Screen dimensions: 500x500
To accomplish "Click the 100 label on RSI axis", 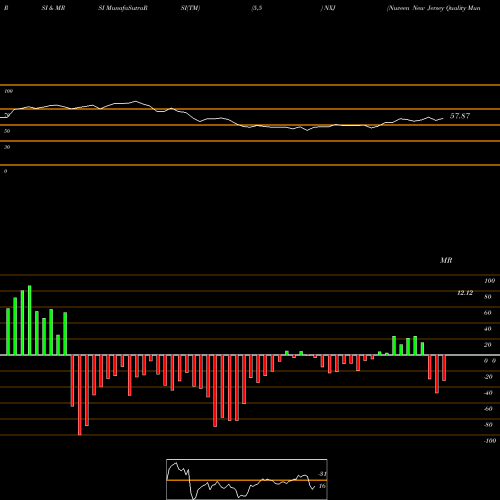I will [9, 91].
